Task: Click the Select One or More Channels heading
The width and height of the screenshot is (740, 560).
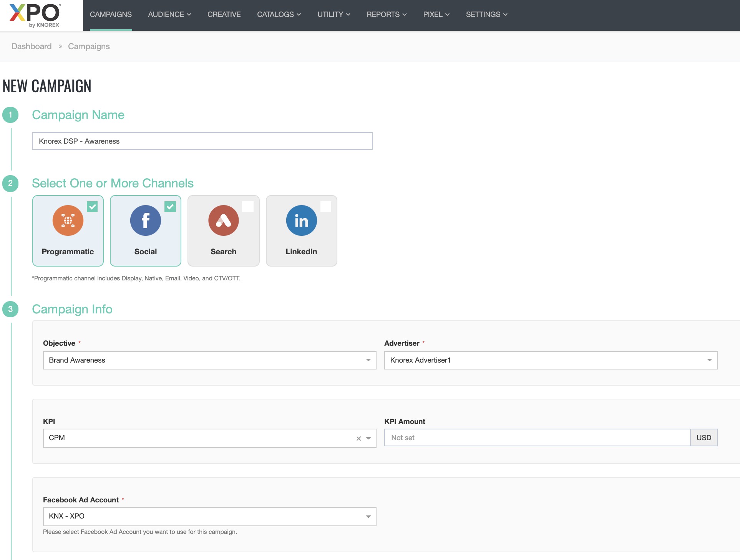Action: [x=113, y=183]
